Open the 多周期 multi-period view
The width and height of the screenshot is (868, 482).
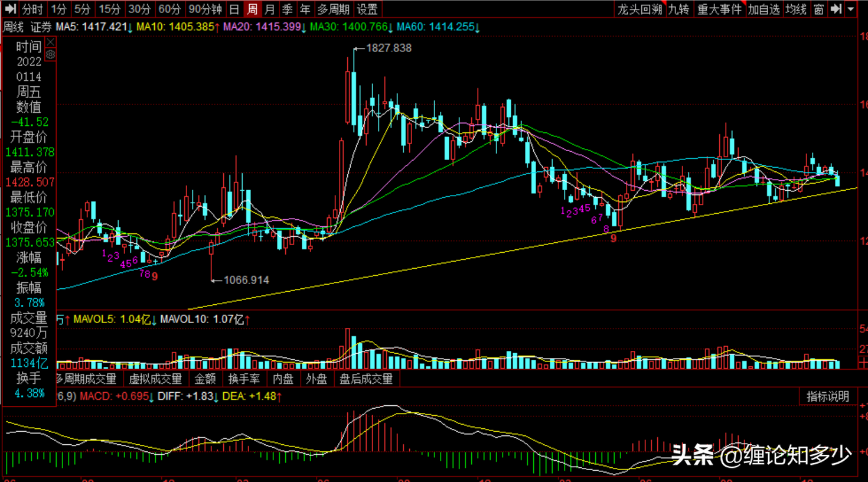tap(334, 9)
